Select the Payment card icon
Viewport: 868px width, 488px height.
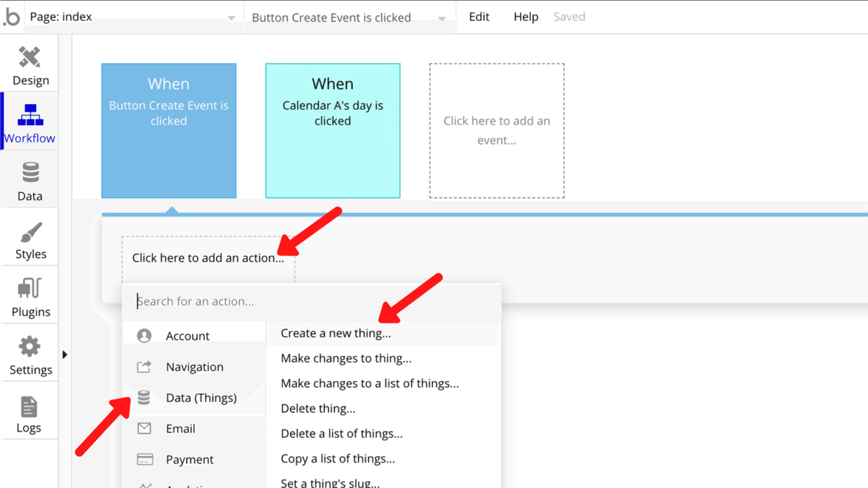point(145,460)
